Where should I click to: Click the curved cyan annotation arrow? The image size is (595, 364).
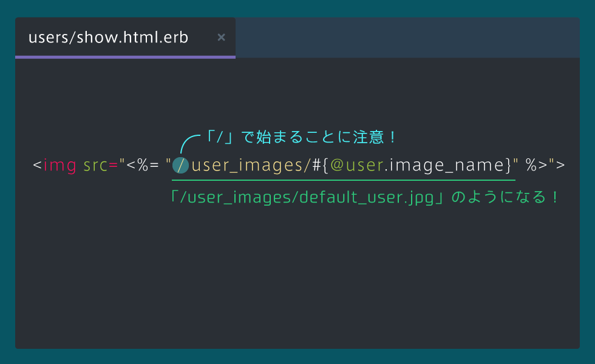(188, 143)
